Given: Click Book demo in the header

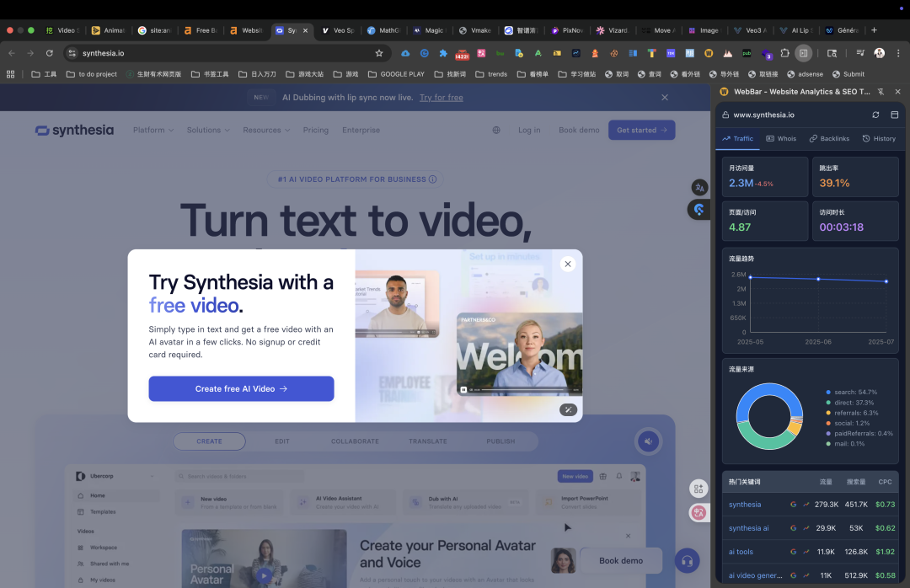Looking at the screenshot, I should [579, 130].
